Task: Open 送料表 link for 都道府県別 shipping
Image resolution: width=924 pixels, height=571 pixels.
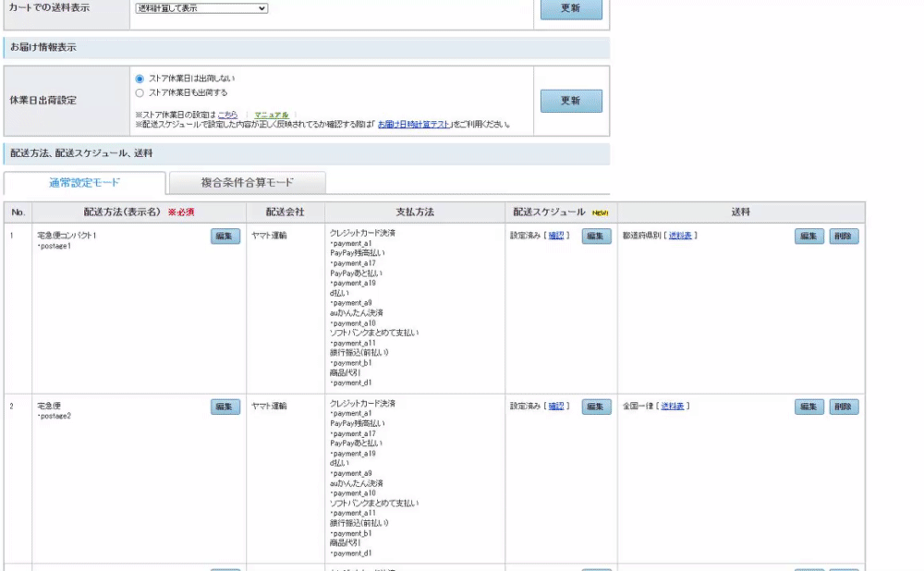Action: coord(680,237)
